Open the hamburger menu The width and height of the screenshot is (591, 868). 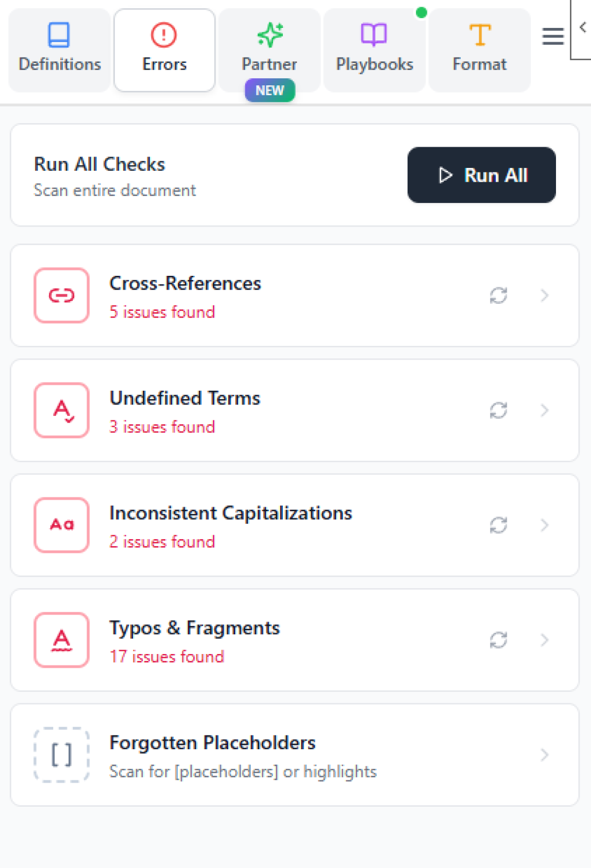pos(552,36)
